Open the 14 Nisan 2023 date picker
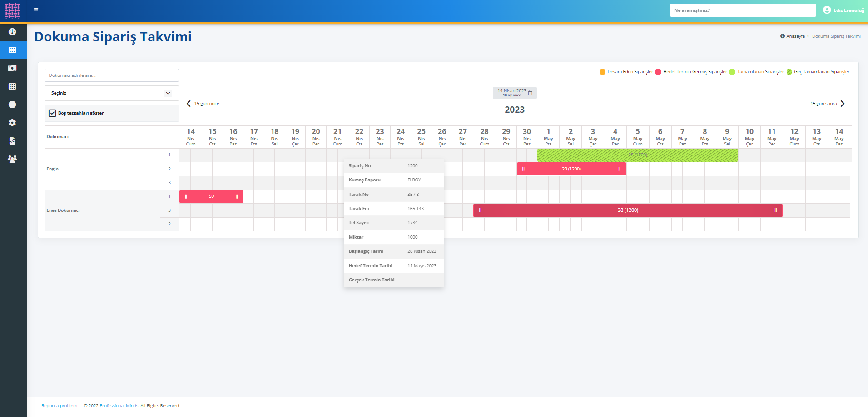This screenshot has width=868, height=420. (514, 93)
